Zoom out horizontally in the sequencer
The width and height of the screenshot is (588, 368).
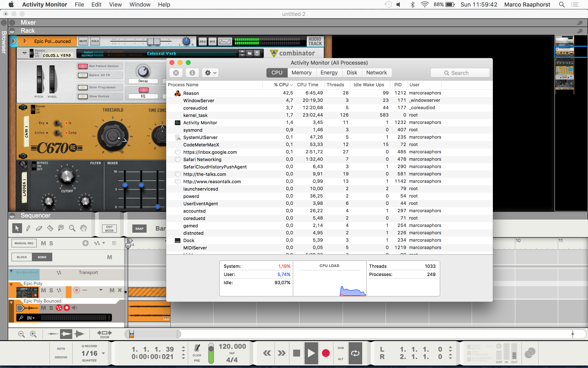tap(21, 334)
